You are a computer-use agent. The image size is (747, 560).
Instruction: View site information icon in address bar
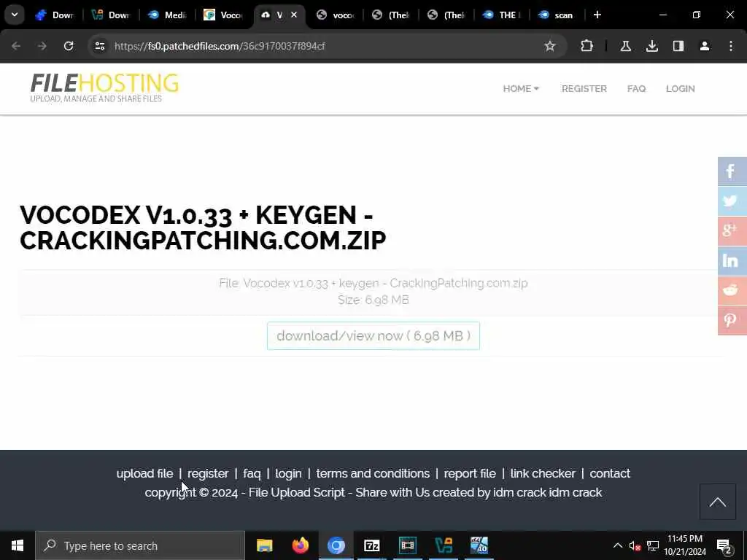pyautogui.click(x=99, y=46)
